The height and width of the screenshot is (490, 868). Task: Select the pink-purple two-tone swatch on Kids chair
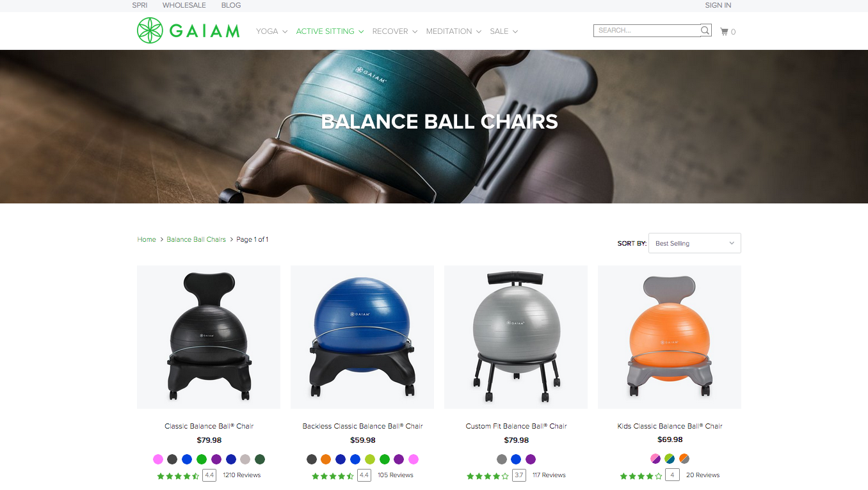click(655, 459)
